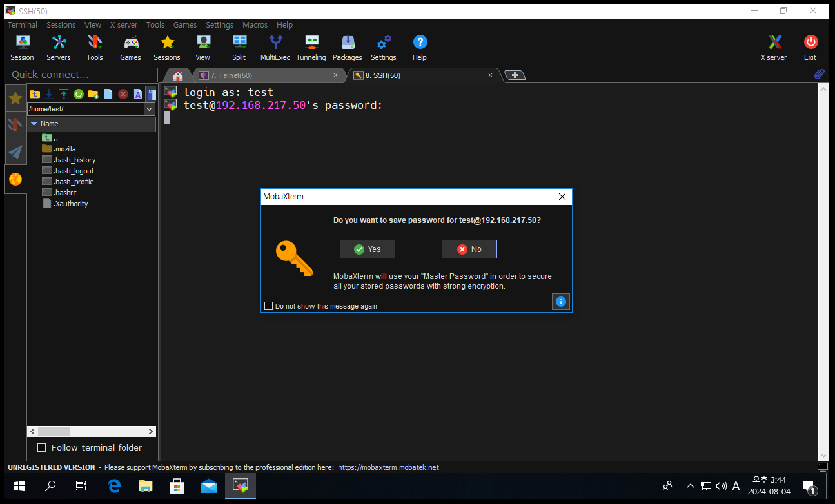Check Do not show this message again

pos(269,306)
